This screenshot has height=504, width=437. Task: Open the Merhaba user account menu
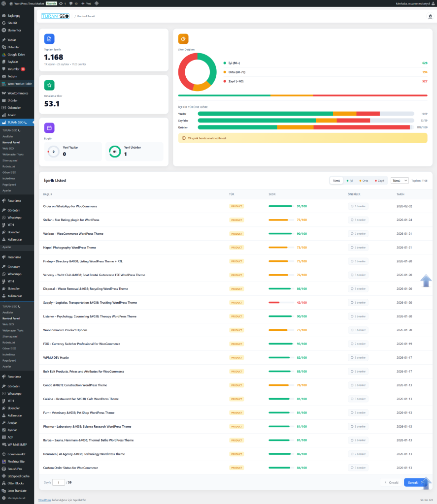[414, 3]
